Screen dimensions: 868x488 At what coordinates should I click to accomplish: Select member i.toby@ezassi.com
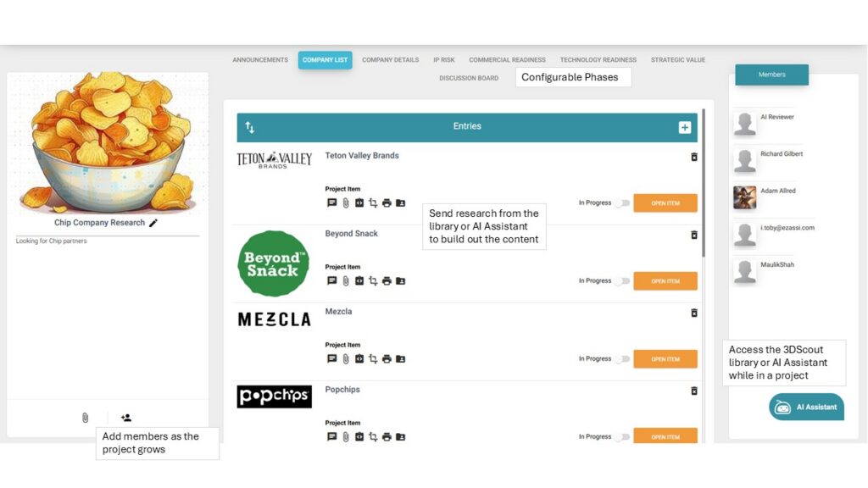[787, 227]
